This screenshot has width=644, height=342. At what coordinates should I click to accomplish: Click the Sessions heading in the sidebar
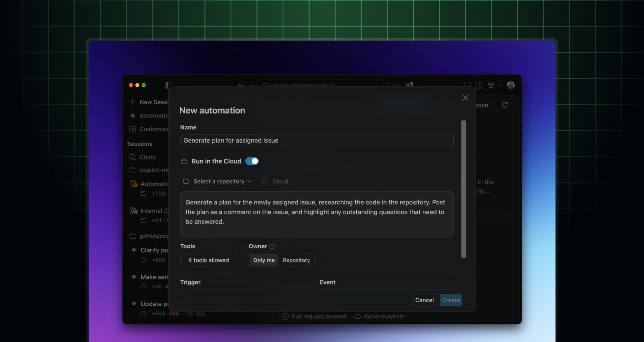pyautogui.click(x=140, y=144)
